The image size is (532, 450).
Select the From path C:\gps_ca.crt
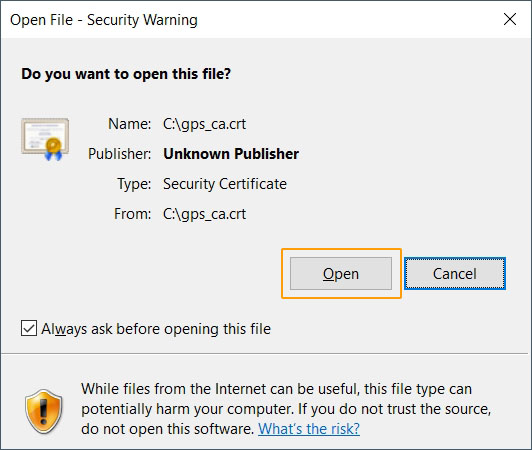(204, 214)
